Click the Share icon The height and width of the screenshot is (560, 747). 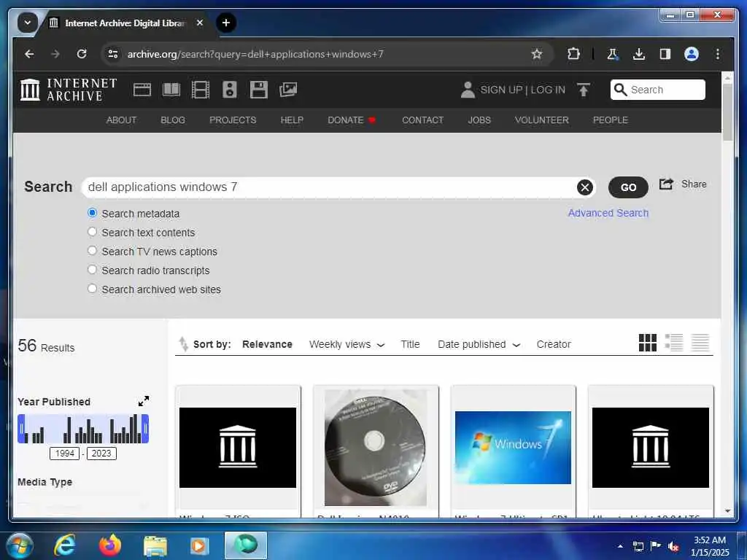(666, 184)
